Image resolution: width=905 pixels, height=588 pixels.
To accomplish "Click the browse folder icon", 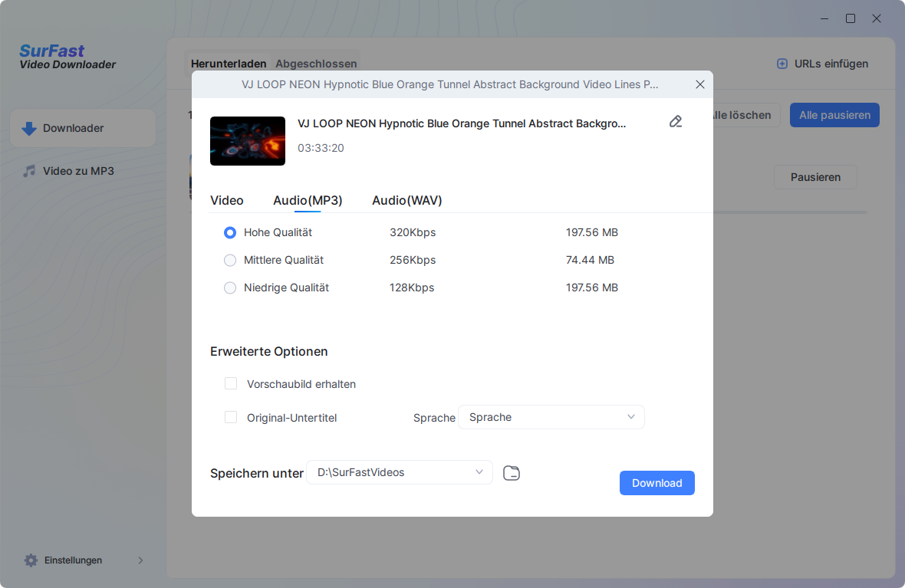I will tap(512, 473).
